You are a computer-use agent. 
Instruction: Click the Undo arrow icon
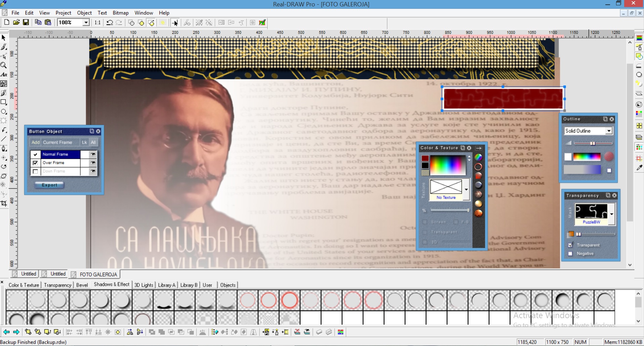click(x=110, y=22)
